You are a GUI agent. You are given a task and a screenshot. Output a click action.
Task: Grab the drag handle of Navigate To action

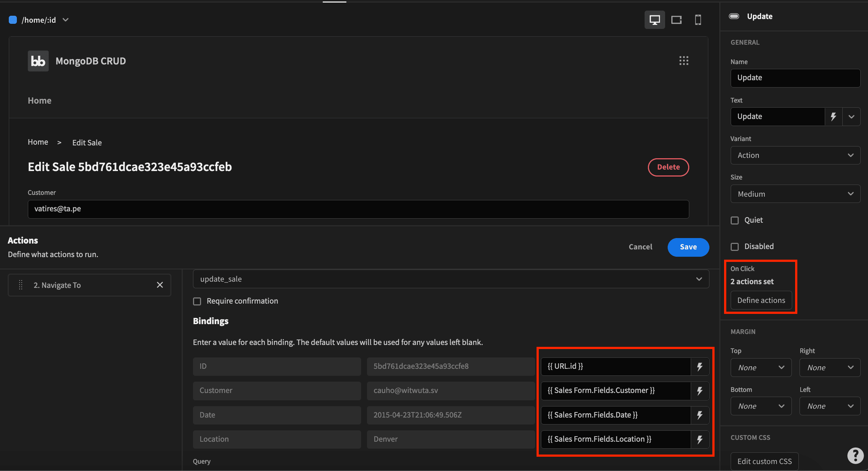pos(21,285)
